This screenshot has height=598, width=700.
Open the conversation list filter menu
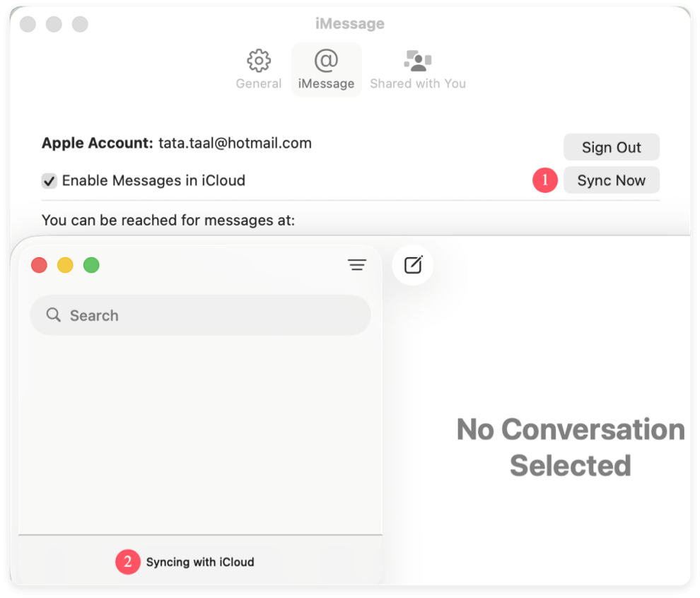click(357, 264)
